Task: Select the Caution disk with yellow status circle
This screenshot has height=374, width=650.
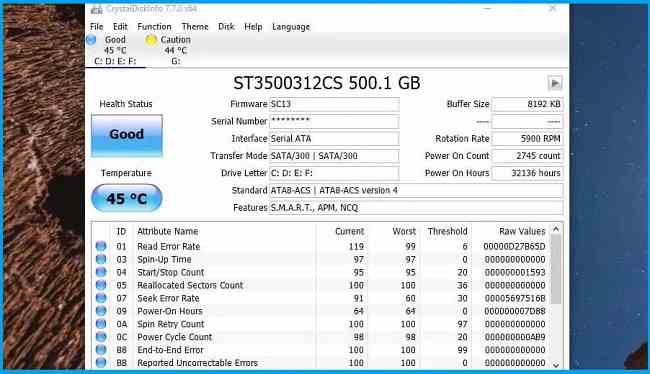Action: (168, 50)
